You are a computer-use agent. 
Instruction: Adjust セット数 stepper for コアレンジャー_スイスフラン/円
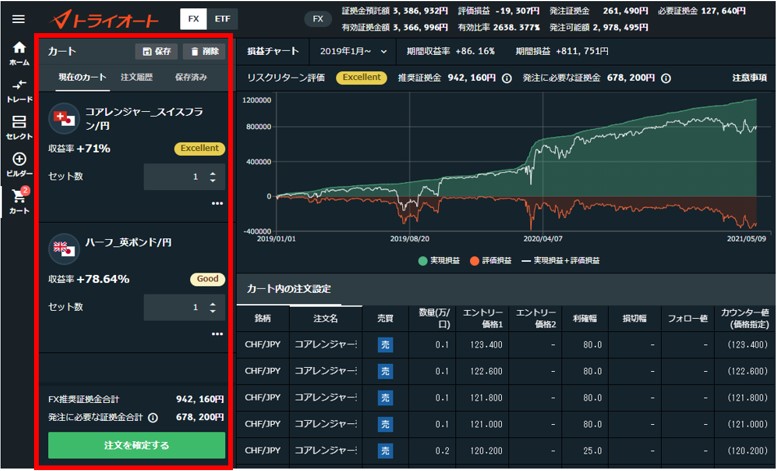pyautogui.click(x=213, y=177)
